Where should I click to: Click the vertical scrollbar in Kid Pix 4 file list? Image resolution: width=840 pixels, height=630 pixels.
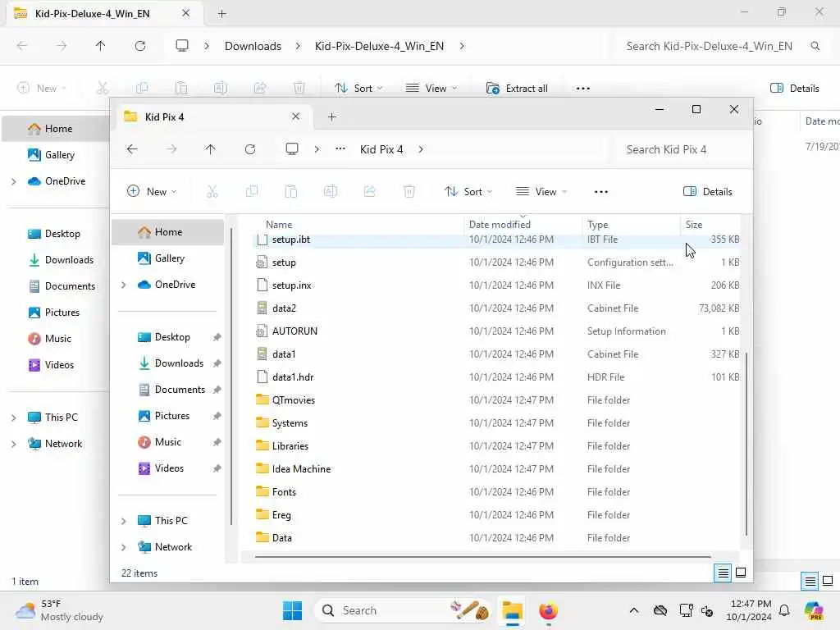point(746,444)
